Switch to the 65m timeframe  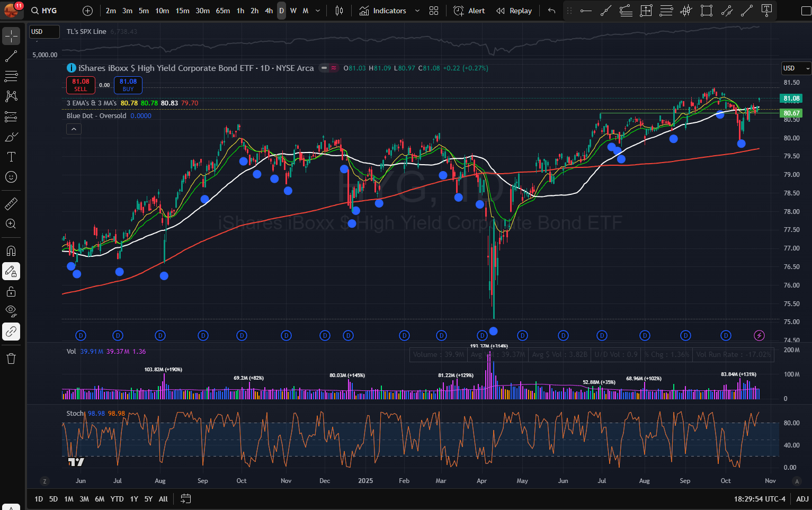(223, 11)
